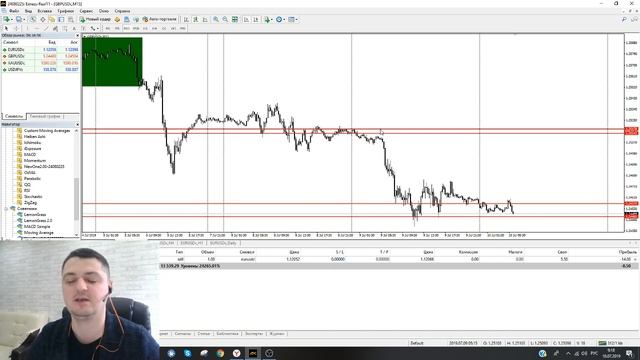The width and height of the screenshot is (640, 360).
Task: Select Custom Moving Averages indicator
Action: point(47,131)
